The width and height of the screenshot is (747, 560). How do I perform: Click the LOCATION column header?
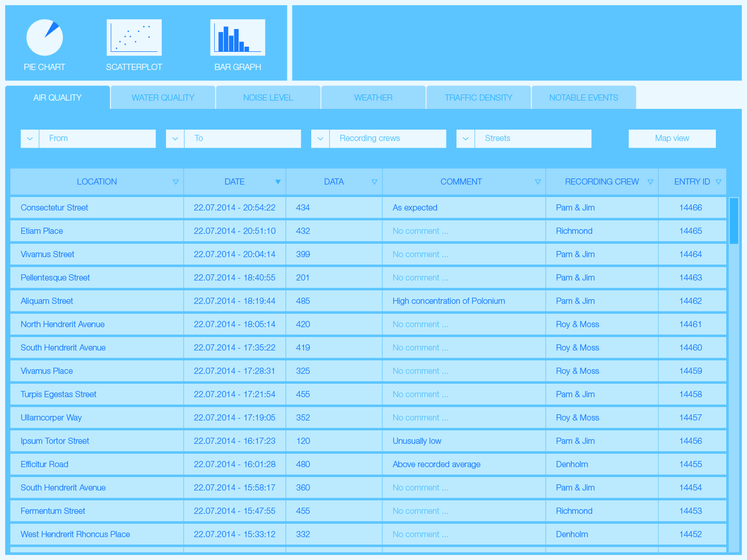(97, 182)
